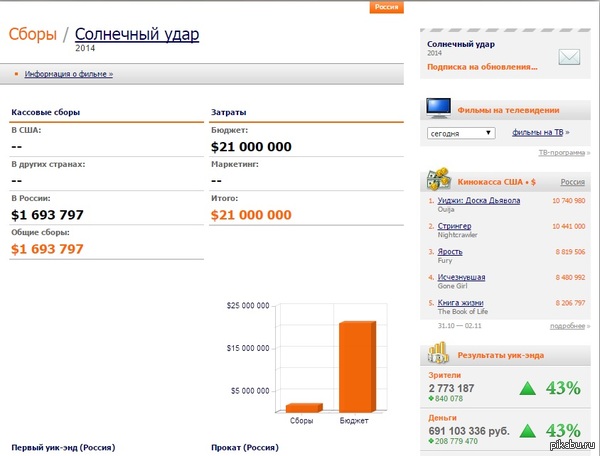Click Подписка на обновления link
The height and width of the screenshot is (456, 600).
[x=482, y=67]
